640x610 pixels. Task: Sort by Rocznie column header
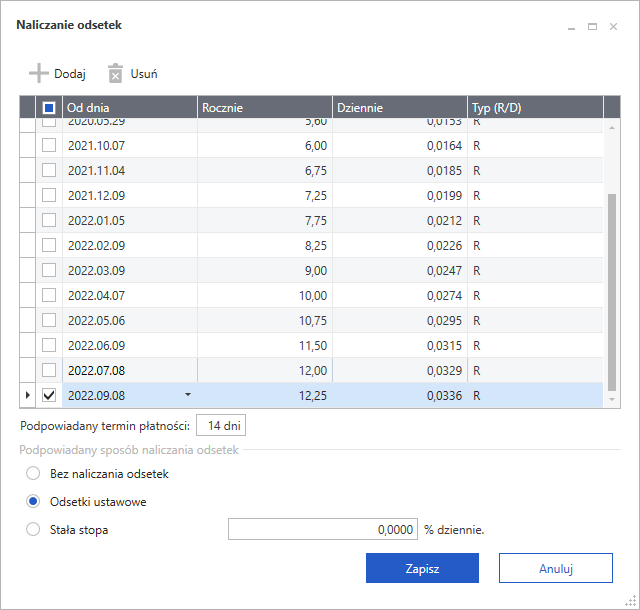[264, 107]
